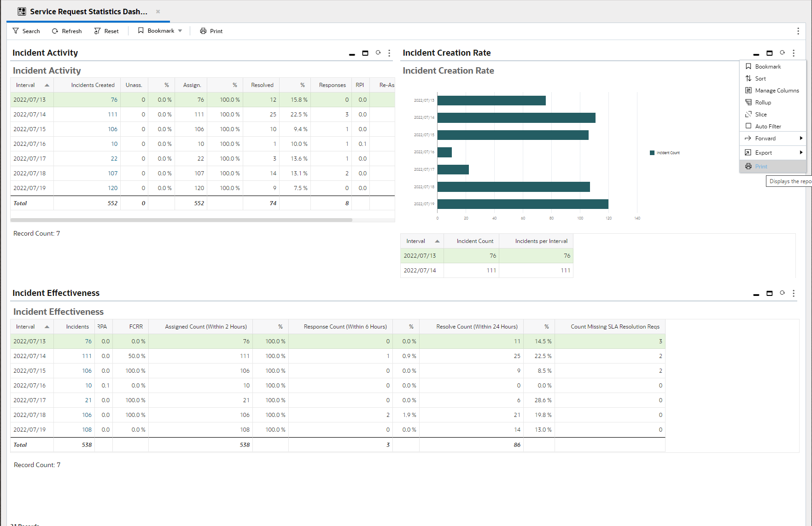
Task: Refresh the Incident Effectiveness panel
Action: (x=782, y=293)
